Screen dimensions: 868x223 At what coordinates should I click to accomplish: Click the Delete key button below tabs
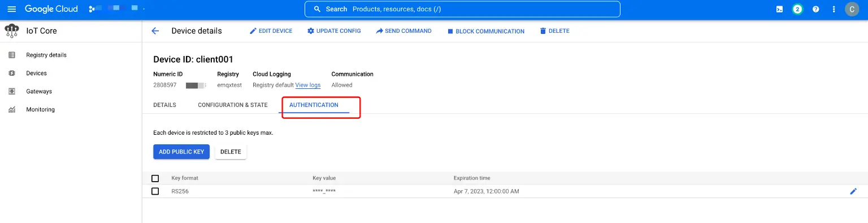[231, 152]
